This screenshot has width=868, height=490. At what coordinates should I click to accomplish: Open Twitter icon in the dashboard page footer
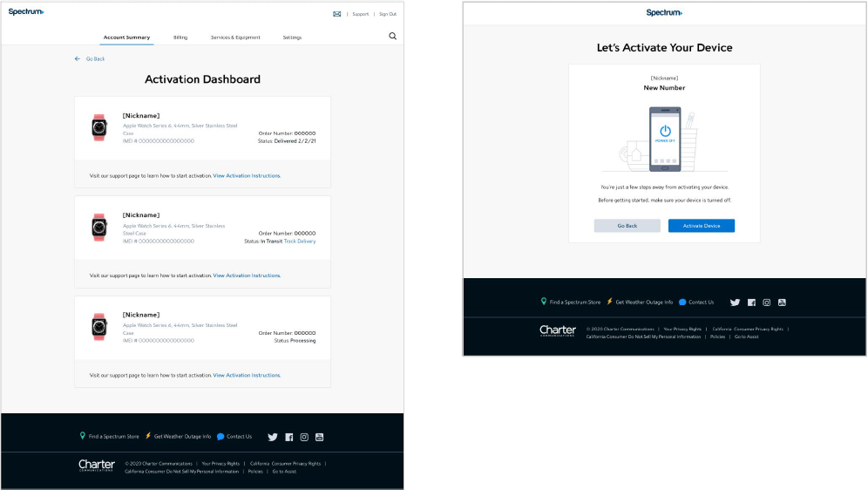click(x=273, y=437)
